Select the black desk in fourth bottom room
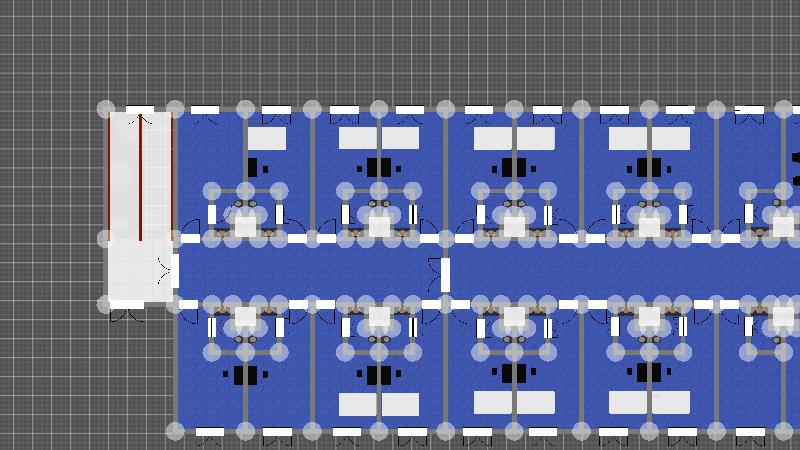Image resolution: width=800 pixels, height=450 pixels. coord(649,374)
